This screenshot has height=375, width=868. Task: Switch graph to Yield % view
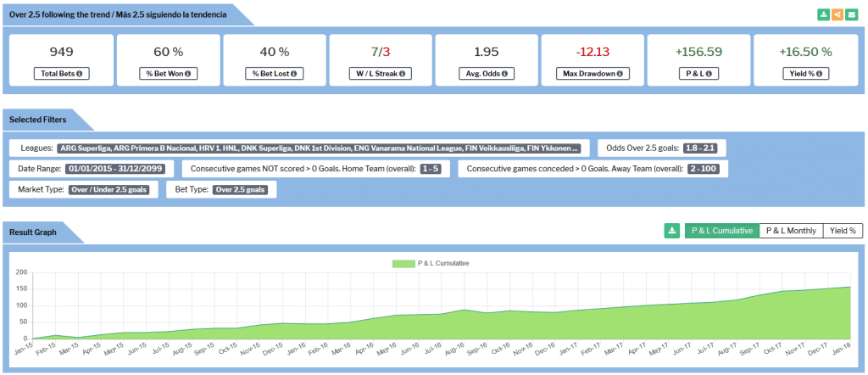click(843, 230)
